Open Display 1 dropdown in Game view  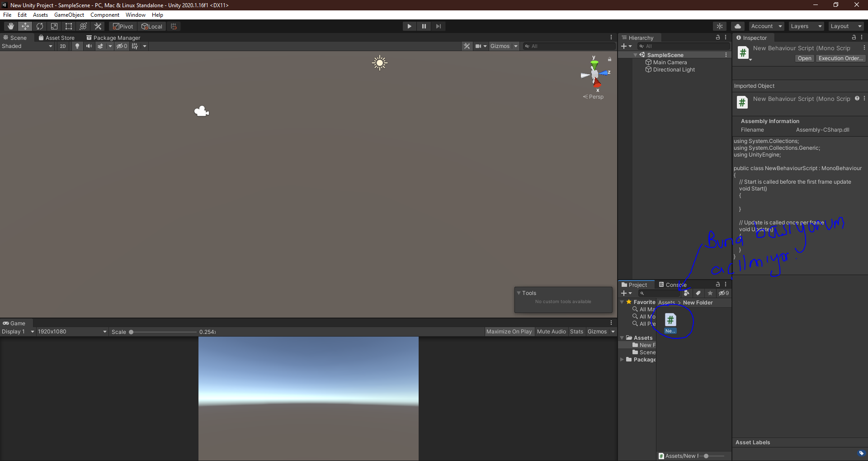tap(18, 332)
